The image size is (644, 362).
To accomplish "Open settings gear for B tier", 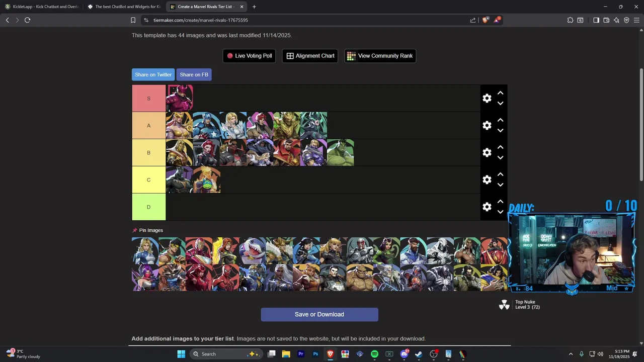I will 487,153.
